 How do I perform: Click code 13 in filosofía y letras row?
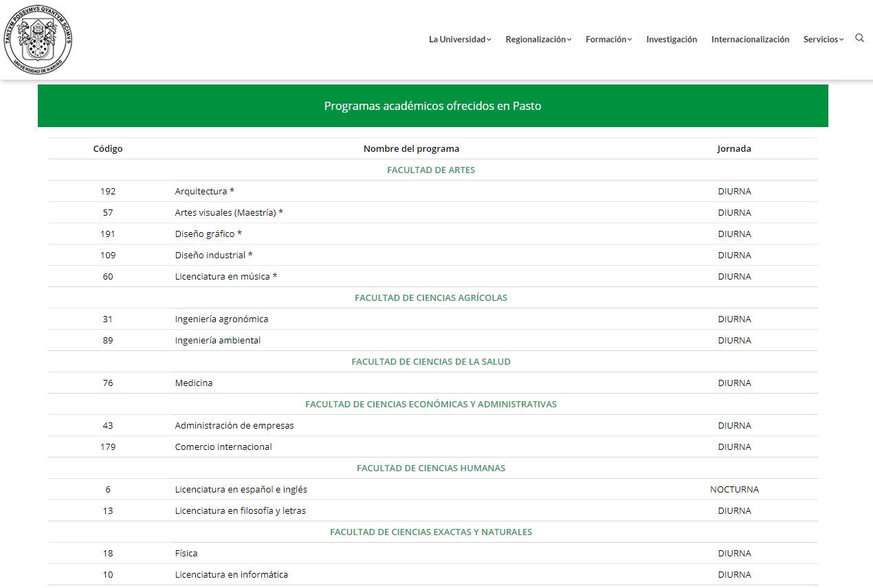click(108, 510)
